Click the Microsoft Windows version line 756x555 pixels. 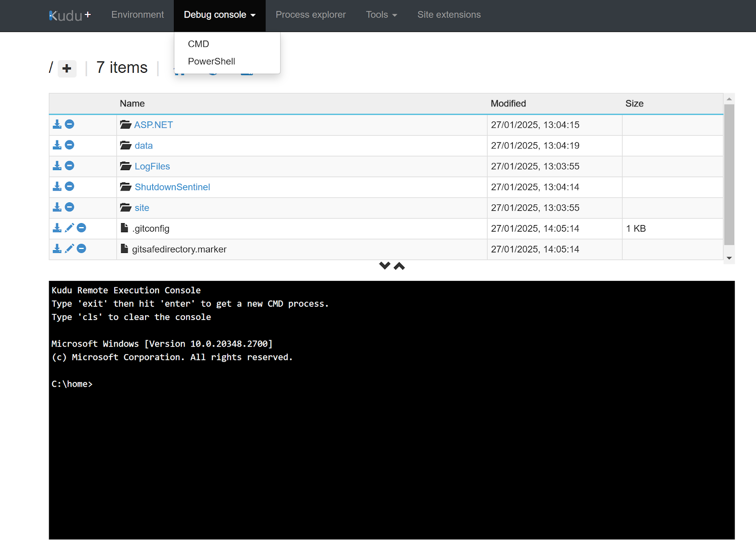tap(162, 344)
